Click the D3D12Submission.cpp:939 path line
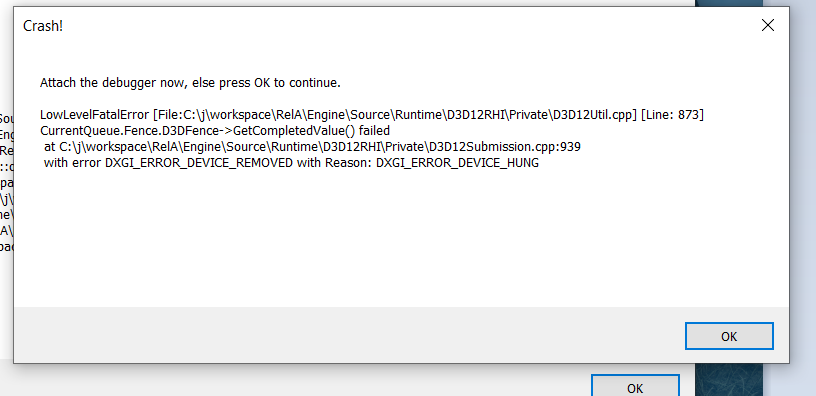The width and height of the screenshot is (816, 396). [x=312, y=147]
